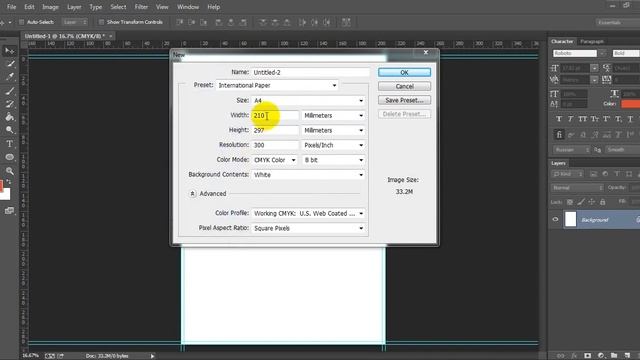Click the filter type layers T icon
Image resolution: width=640 pixels, height=360 pixels.
coord(617,174)
